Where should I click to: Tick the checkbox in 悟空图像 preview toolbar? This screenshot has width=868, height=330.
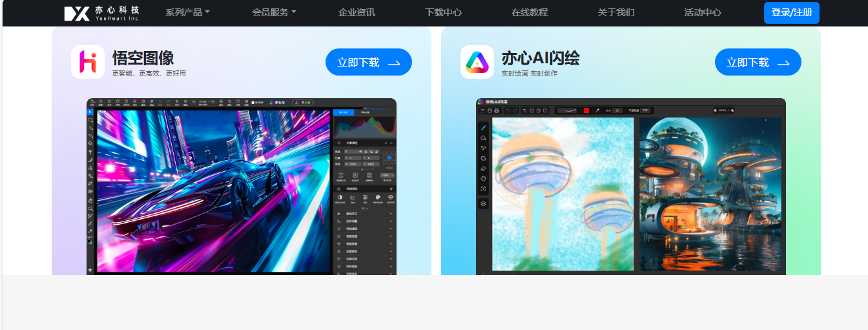point(253,102)
